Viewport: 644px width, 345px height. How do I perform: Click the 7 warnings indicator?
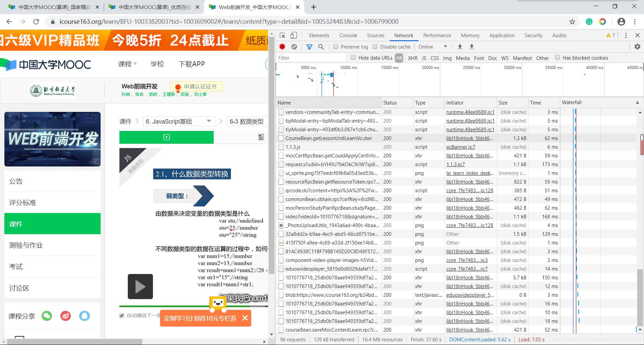610,35
